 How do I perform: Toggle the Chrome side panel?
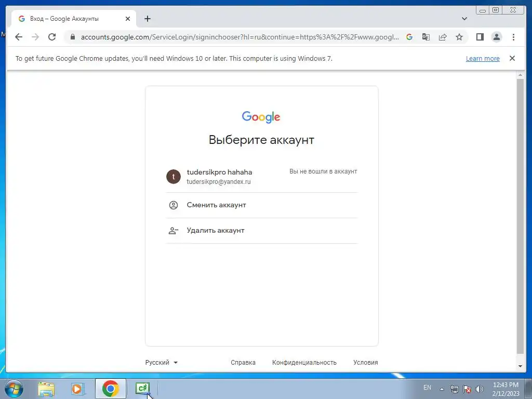pos(480,37)
